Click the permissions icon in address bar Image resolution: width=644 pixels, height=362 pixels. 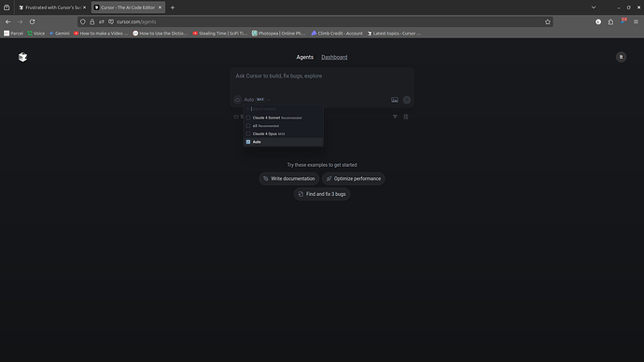pos(102,21)
